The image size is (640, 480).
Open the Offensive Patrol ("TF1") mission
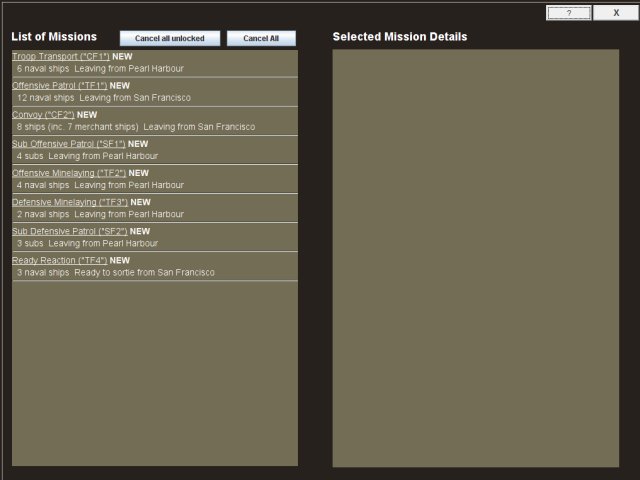59,86
